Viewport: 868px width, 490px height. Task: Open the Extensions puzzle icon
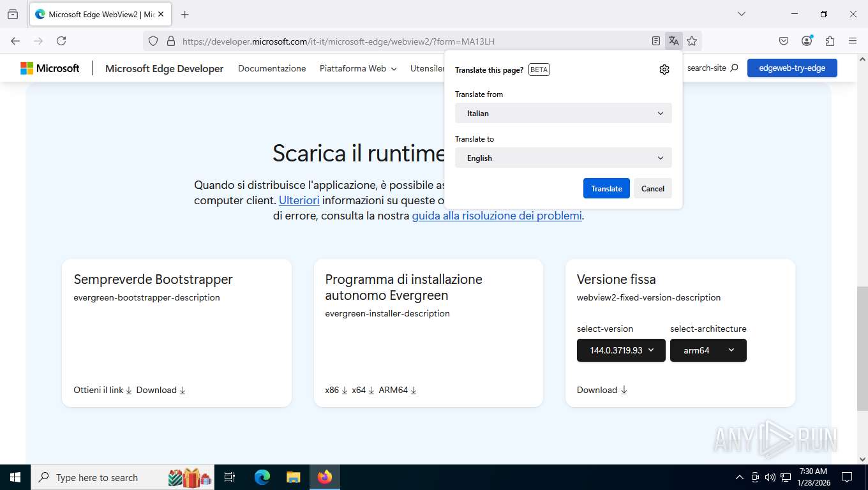coord(830,41)
